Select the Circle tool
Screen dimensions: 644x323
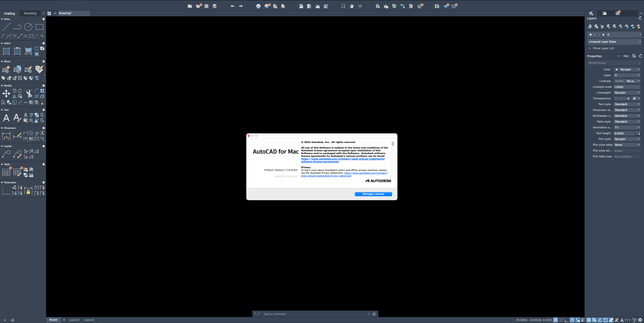click(28, 27)
